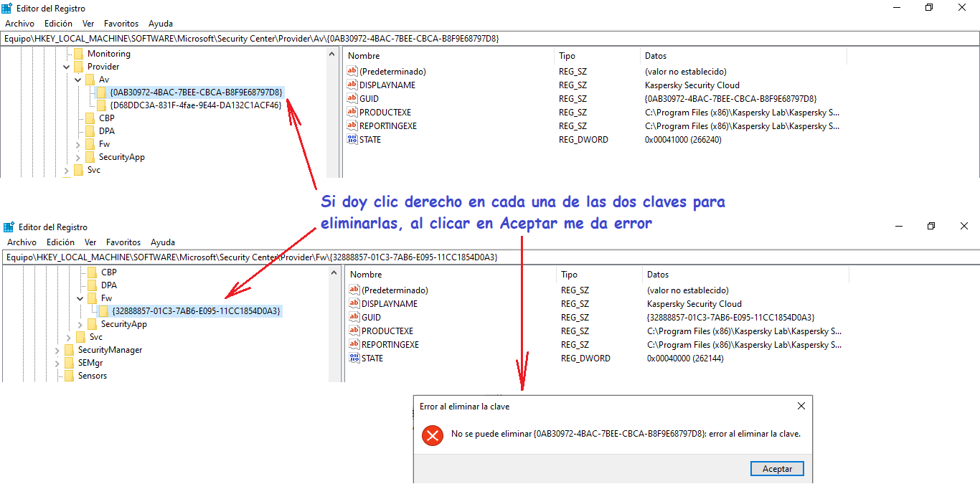Open Ayuda menu in bottom Registry Editor window
Screen dimensions: 980x484
(x=163, y=242)
